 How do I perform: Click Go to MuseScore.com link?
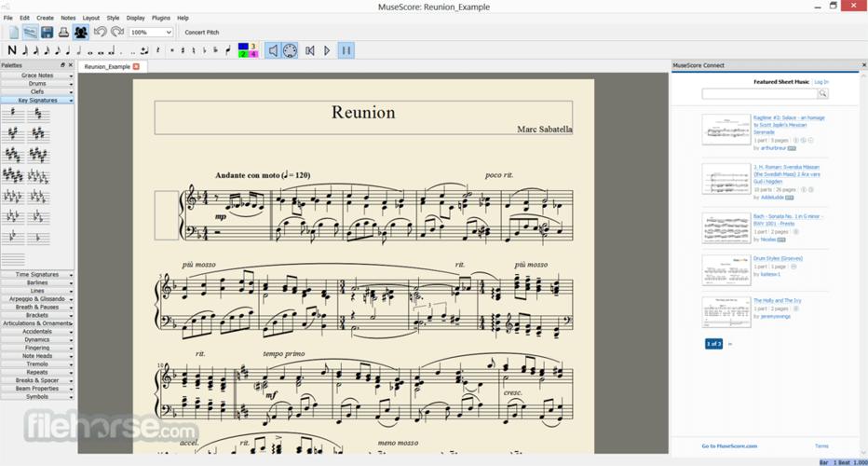pyautogui.click(x=729, y=446)
